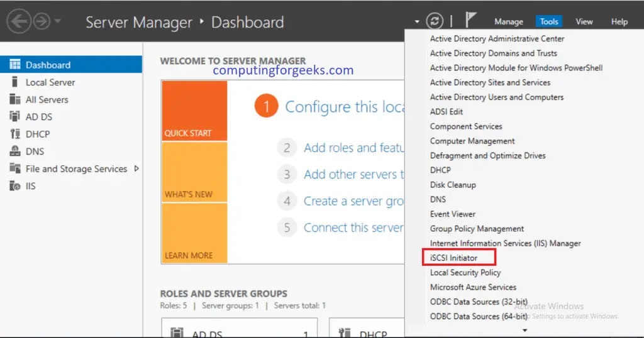The height and width of the screenshot is (338, 644).
Task: Select the IIS sidebar icon
Action: pyautogui.click(x=15, y=186)
